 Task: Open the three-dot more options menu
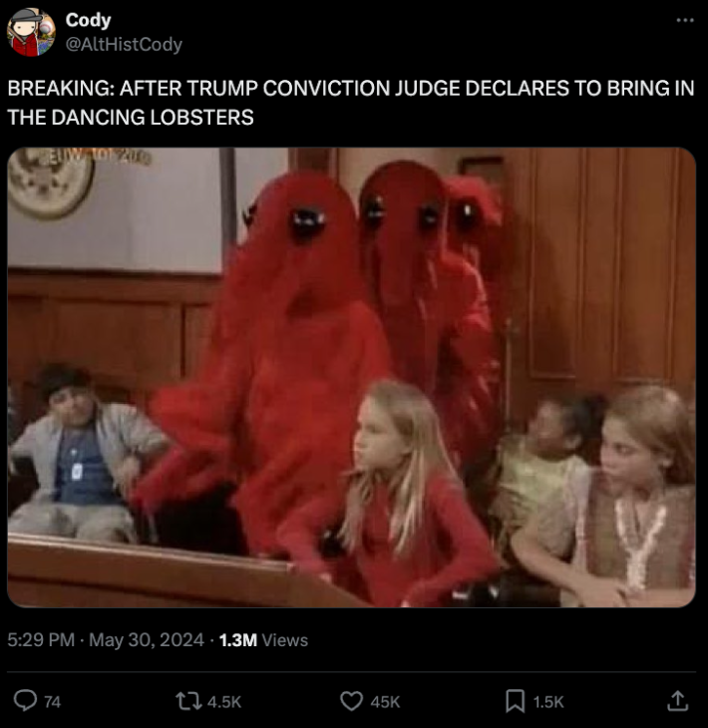685,20
